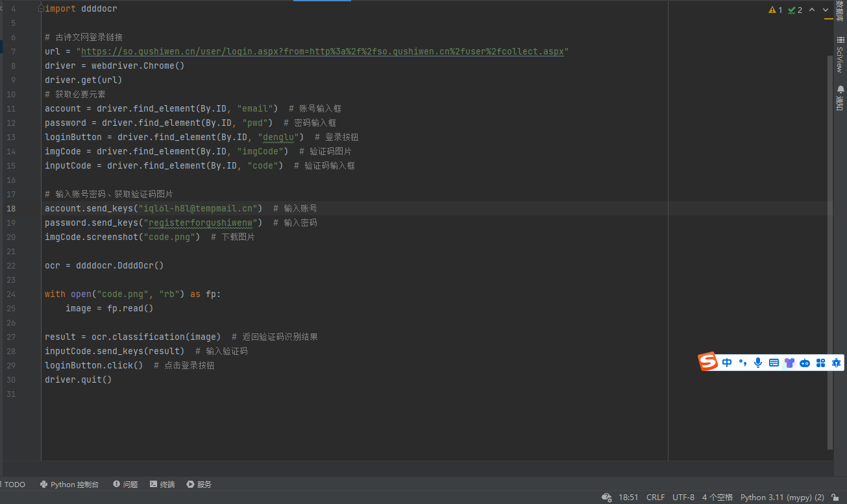Screen dimensions: 847x504
Task: Click the gushiwen login URL link
Action: coord(323,51)
